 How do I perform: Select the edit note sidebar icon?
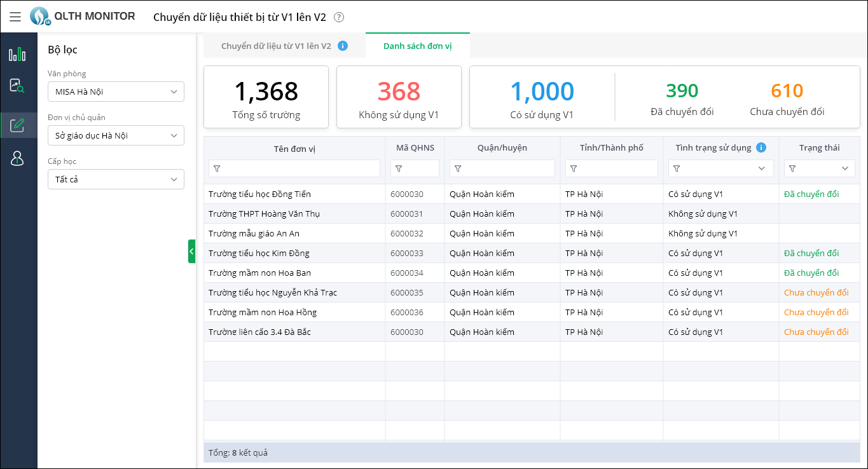coord(17,125)
